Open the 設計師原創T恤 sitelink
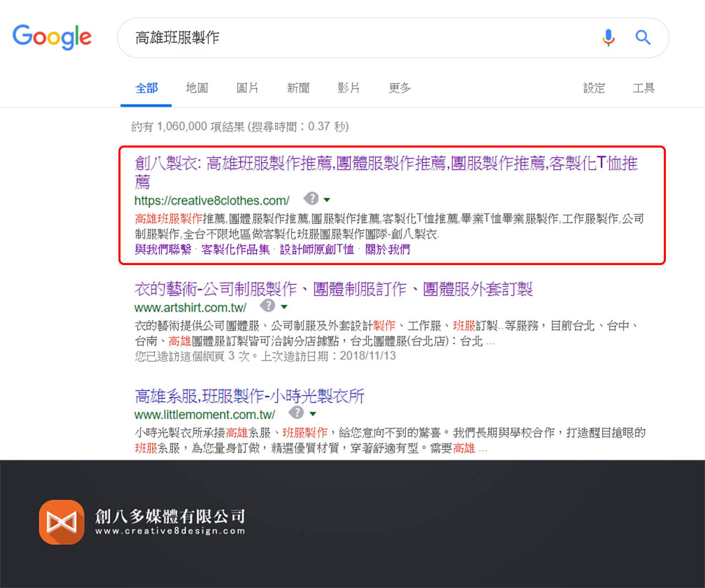The image size is (705, 588). tap(317, 250)
